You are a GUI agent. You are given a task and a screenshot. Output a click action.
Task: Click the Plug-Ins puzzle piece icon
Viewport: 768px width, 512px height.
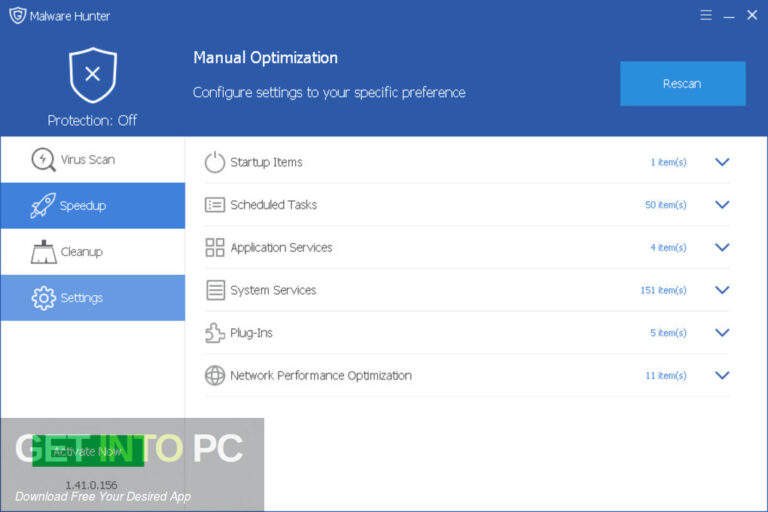(215, 333)
